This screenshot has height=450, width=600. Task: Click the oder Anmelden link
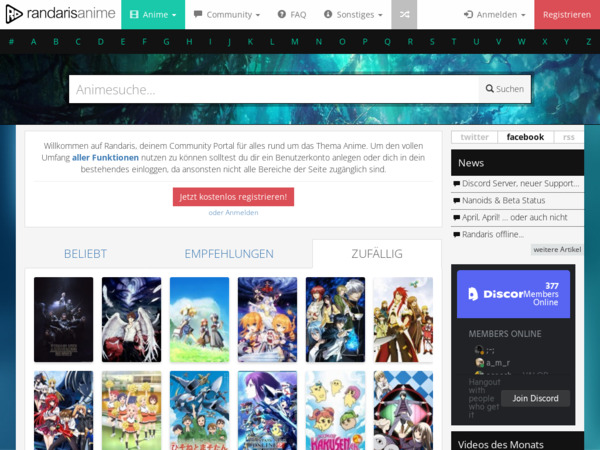click(x=233, y=213)
